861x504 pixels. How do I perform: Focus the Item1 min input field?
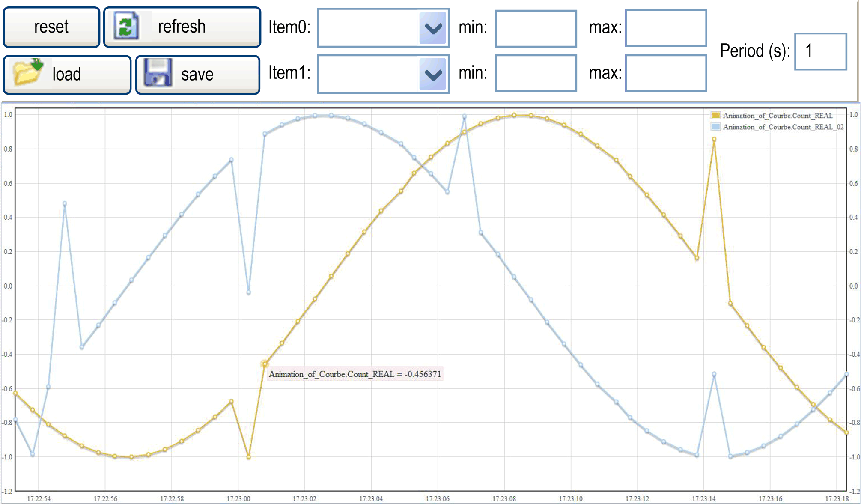tap(536, 73)
